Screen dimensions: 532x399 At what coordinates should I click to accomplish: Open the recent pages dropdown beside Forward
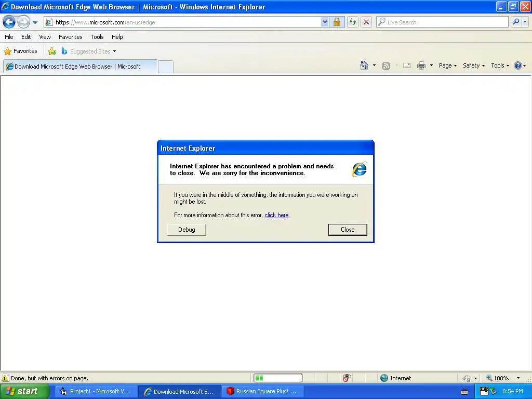pyautogui.click(x=35, y=22)
